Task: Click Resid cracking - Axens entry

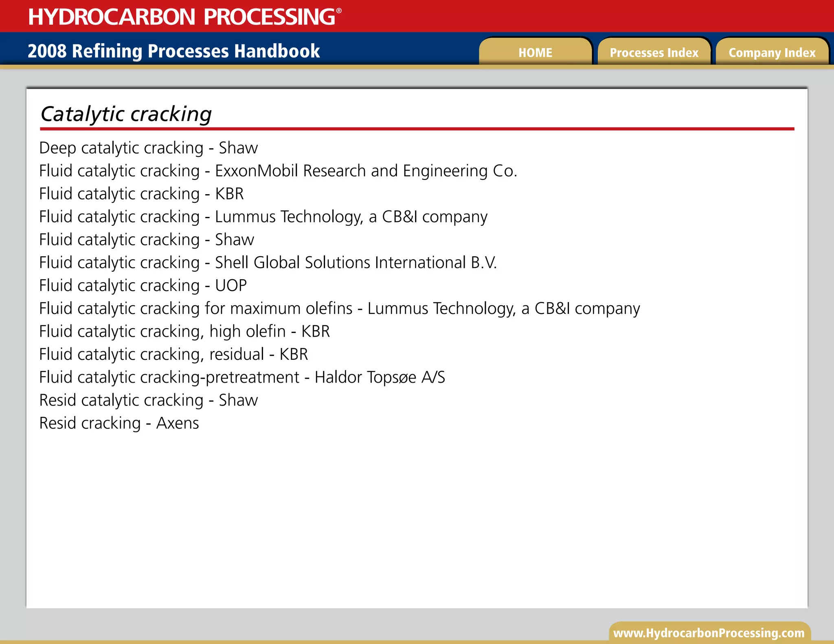Action: tap(119, 423)
